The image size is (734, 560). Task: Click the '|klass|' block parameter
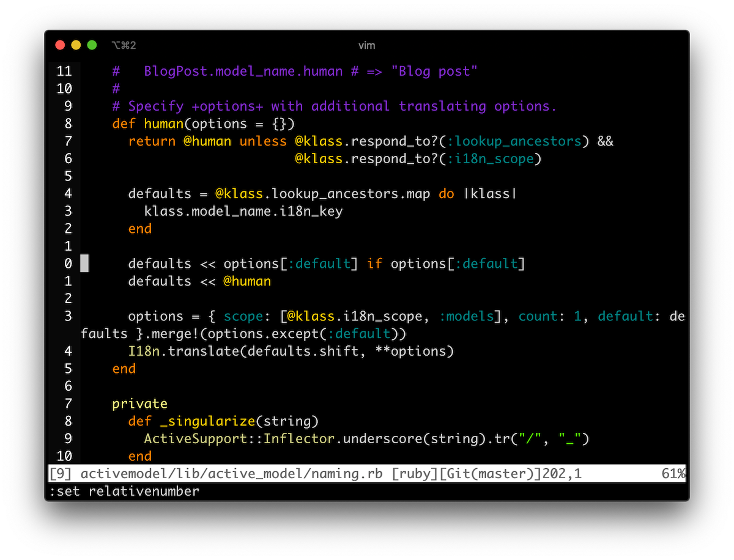coord(490,194)
